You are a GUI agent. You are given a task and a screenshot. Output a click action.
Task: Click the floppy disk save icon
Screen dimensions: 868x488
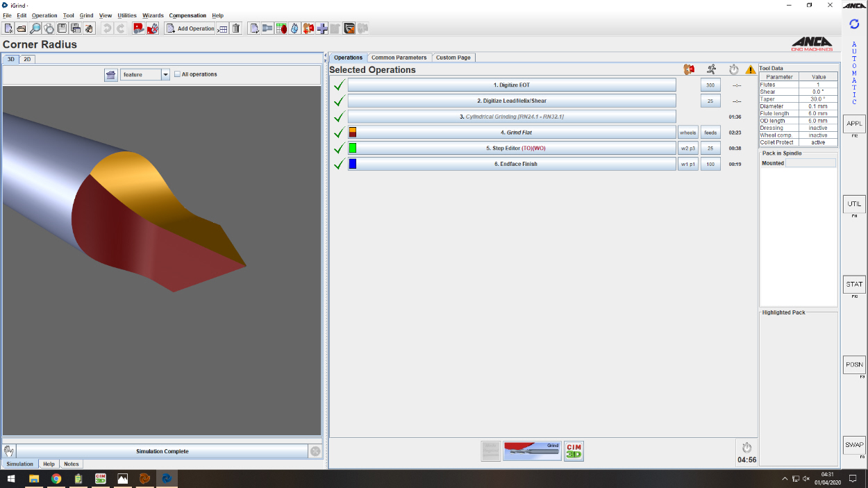point(62,28)
